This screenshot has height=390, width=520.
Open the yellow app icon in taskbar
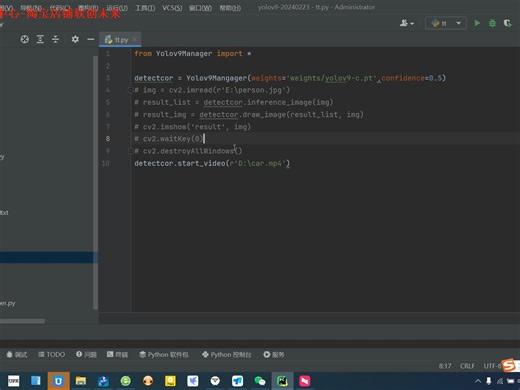click(x=170, y=381)
